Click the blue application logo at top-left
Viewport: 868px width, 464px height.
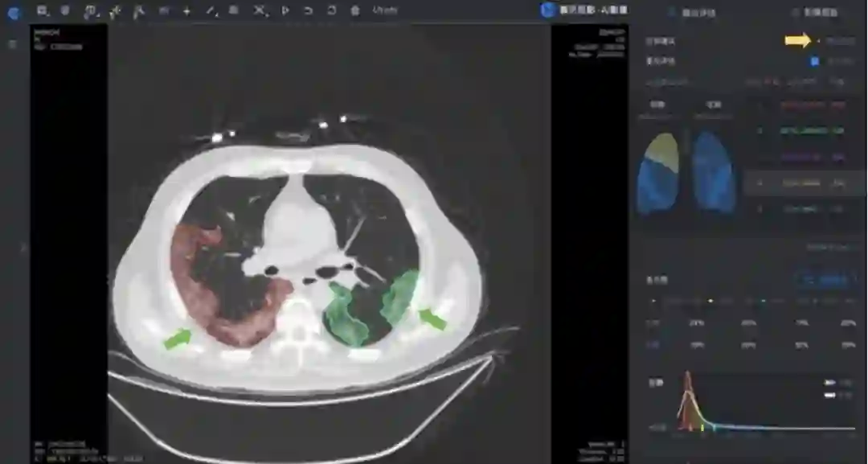point(12,11)
